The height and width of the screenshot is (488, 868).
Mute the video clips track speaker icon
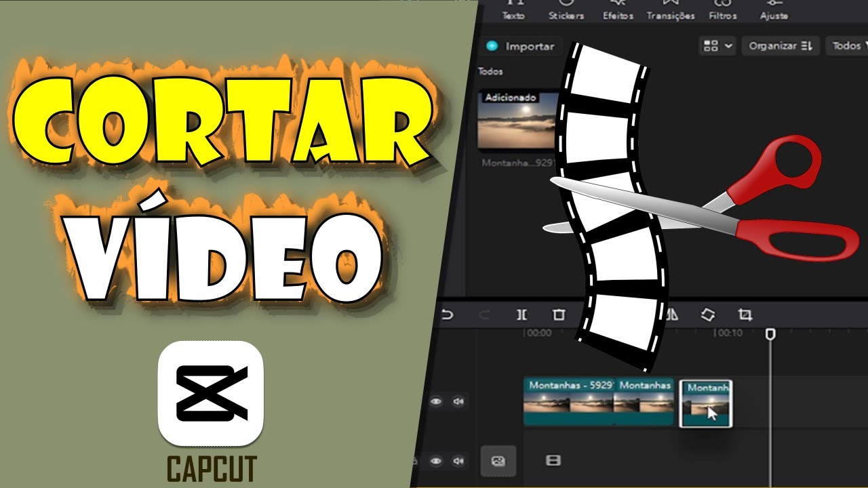459,402
